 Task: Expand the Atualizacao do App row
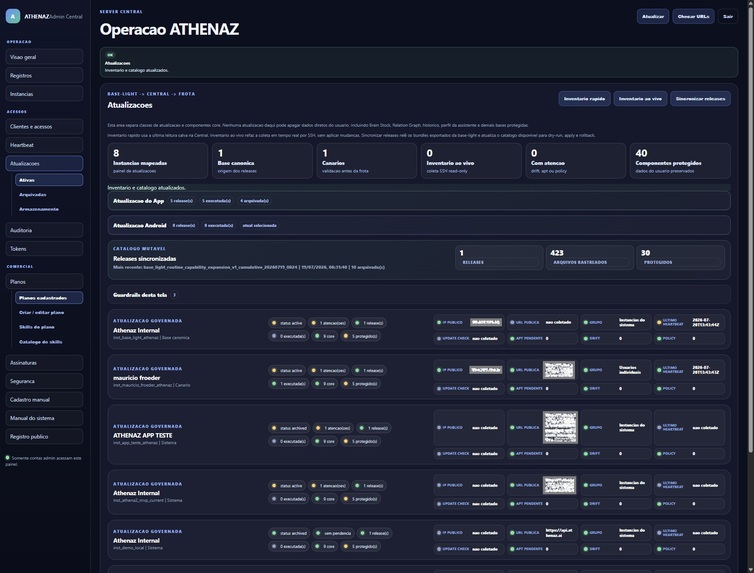419,201
